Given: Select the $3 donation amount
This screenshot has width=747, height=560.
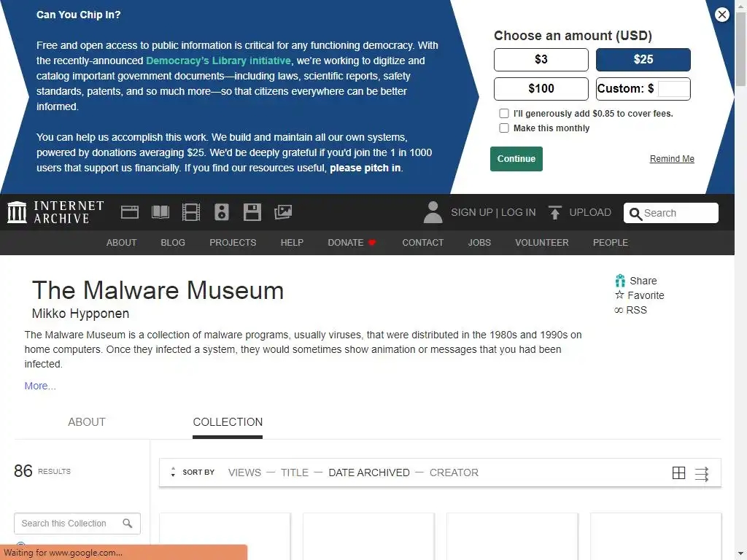Looking at the screenshot, I should tap(541, 60).
